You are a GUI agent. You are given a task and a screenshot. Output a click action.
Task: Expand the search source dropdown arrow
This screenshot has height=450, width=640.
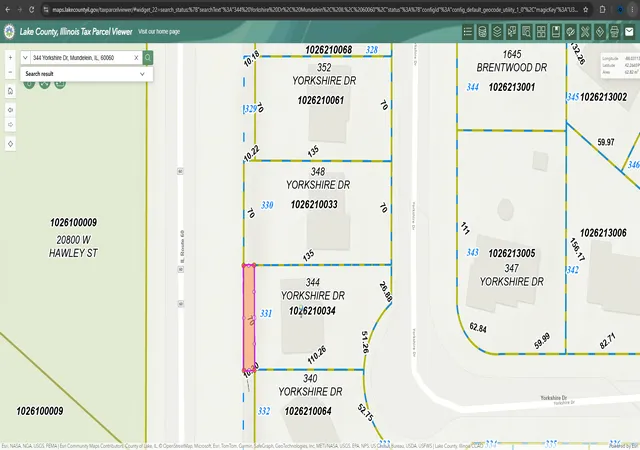[25, 58]
